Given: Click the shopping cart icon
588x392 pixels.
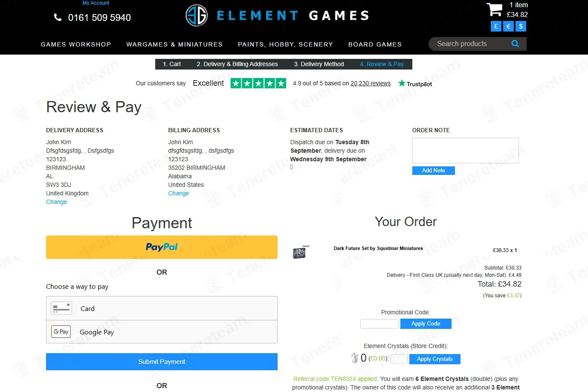Looking at the screenshot, I should pyautogui.click(x=495, y=9).
